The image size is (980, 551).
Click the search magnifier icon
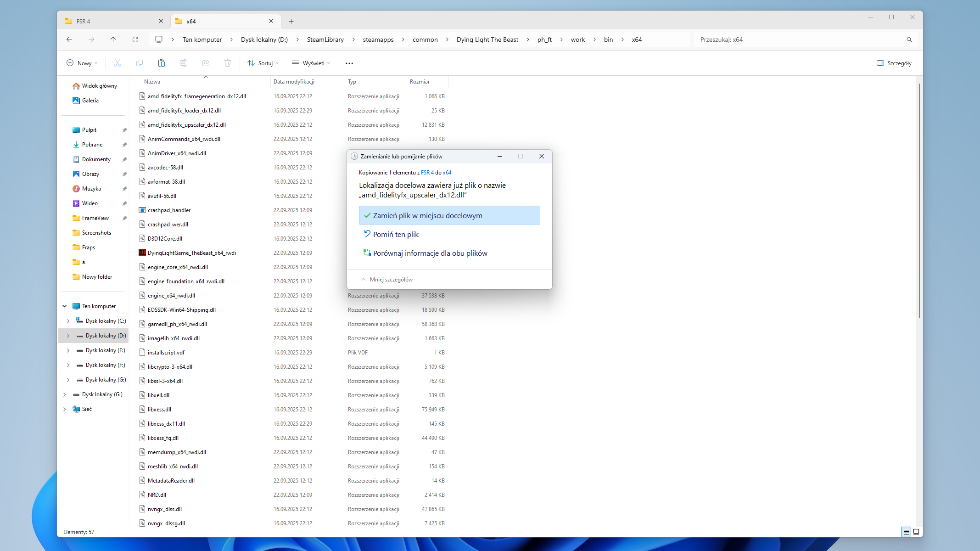tap(909, 39)
